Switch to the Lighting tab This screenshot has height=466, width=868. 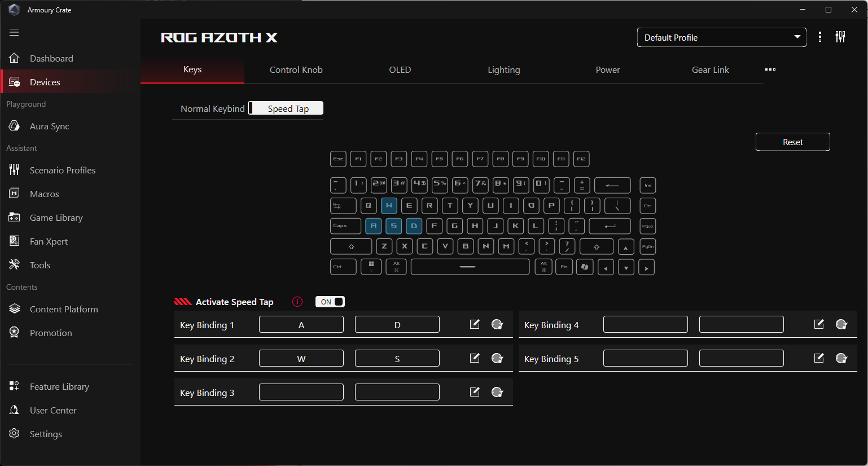click(x=503, y=69)
